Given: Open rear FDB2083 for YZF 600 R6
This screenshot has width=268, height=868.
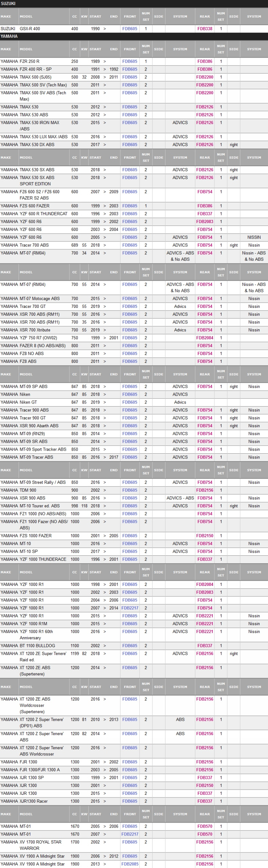Looking at the screenshot, I should click(205, 221).
